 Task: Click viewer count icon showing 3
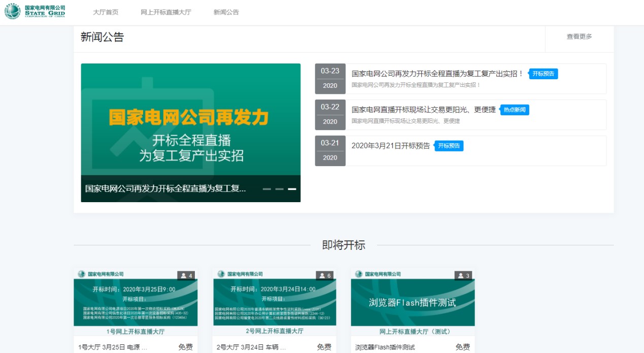[463, 275]
